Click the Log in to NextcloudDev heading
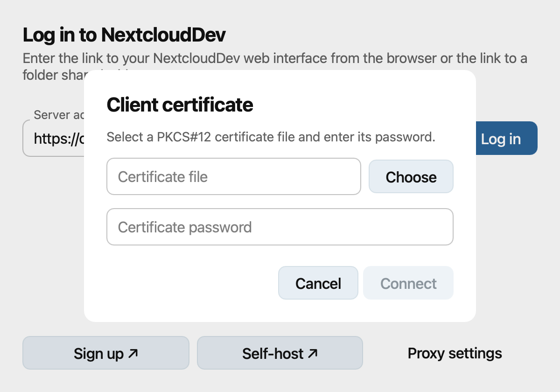The image size is (560, 392). tap(124, 35)
